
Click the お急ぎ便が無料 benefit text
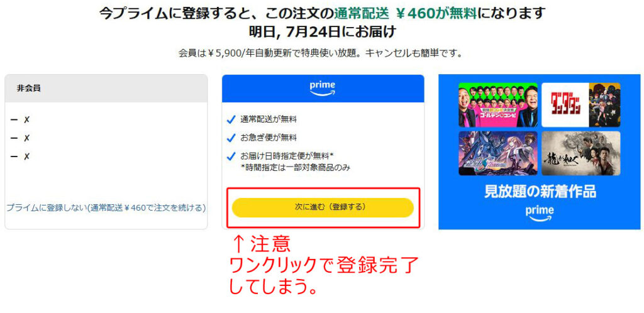[x=268, y=138]
